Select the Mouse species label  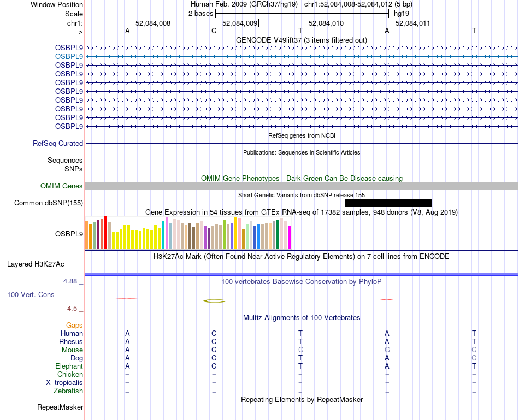click(72, 350)
